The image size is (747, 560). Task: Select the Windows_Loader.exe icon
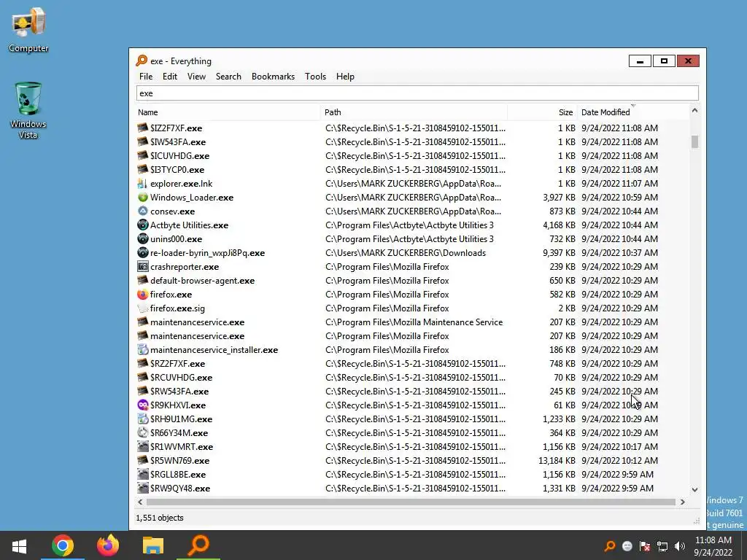[x=142, y=197]
